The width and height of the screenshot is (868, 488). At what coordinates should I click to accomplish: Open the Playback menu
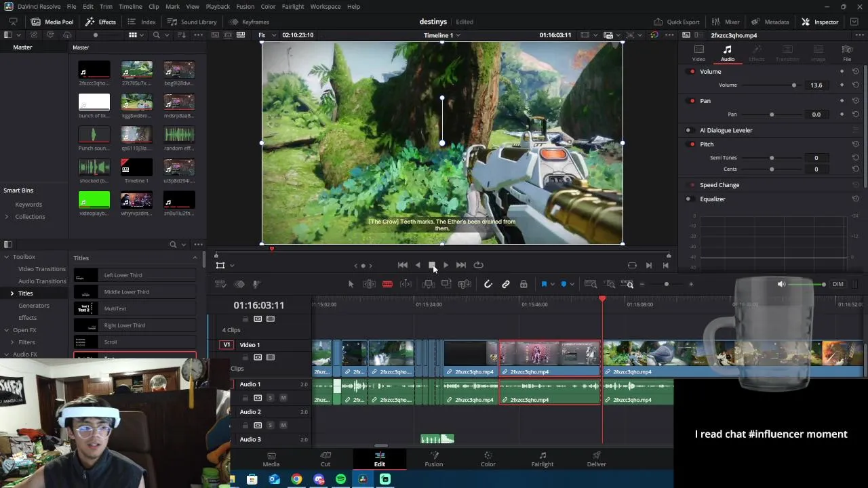click(218, 7)
